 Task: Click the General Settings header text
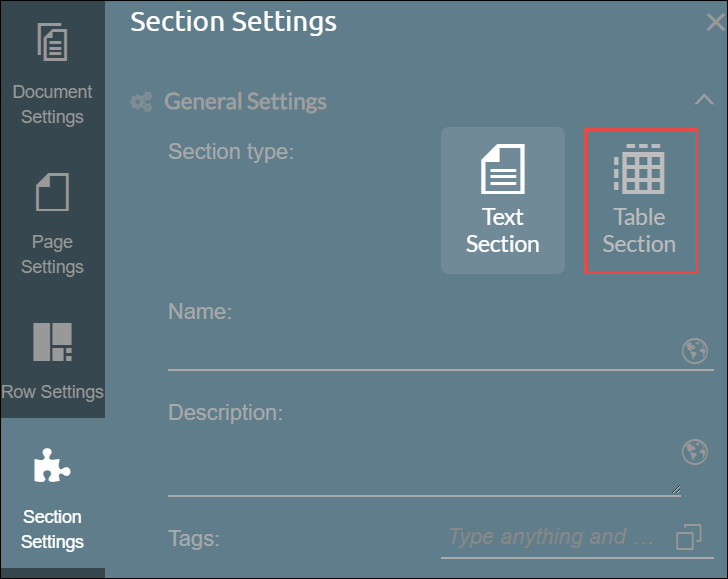click(x=245, y=102)
